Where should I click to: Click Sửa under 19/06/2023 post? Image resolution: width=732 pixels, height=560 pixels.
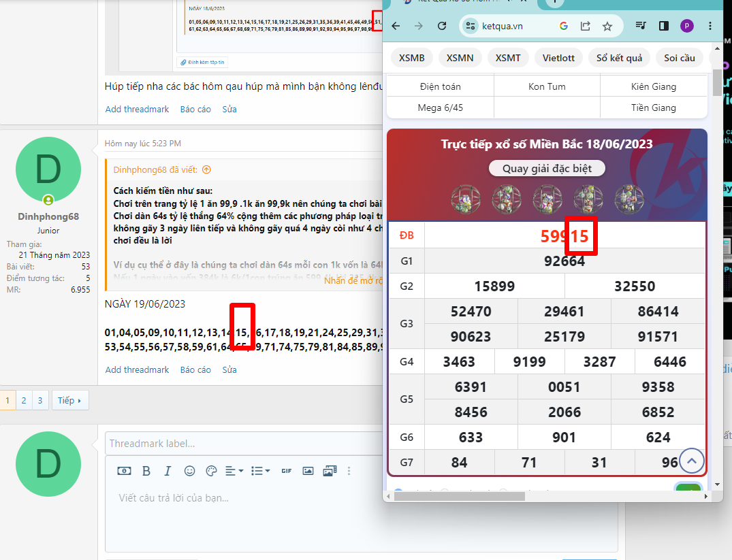click(x=229, y=369)
